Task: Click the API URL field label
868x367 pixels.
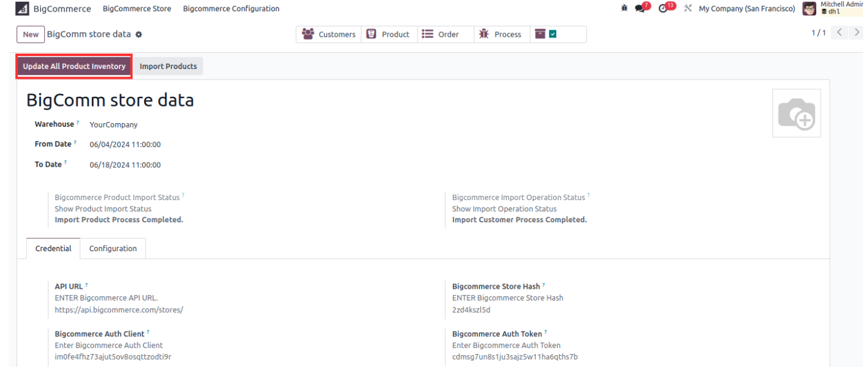Action: [68, 286]
